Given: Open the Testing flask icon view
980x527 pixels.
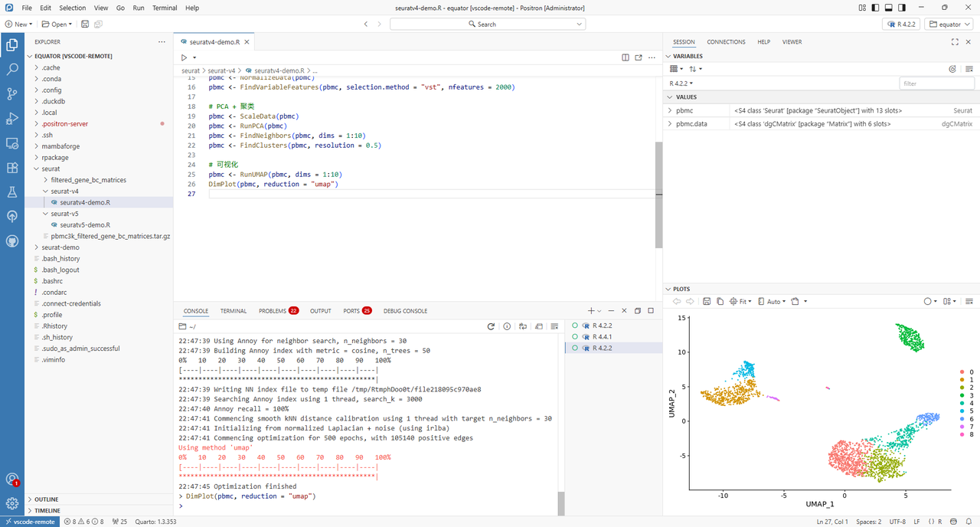Looking at the screenshot, I should tap(12, 192).
